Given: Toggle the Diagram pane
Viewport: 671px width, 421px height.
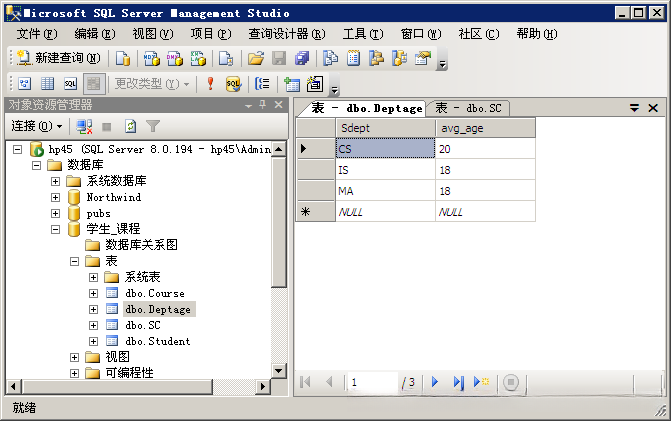Looking at the screenshot, I should [x=24, y=84].
